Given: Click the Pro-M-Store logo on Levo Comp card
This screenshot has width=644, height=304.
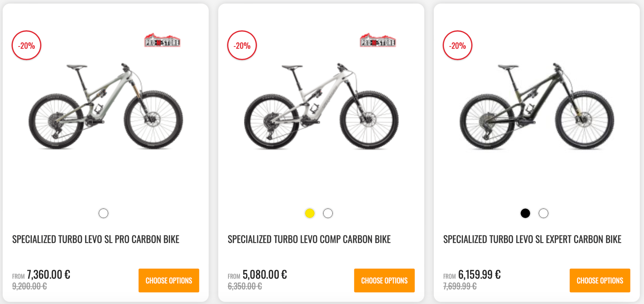Looking at the screenshot, I should coord(378,41).
